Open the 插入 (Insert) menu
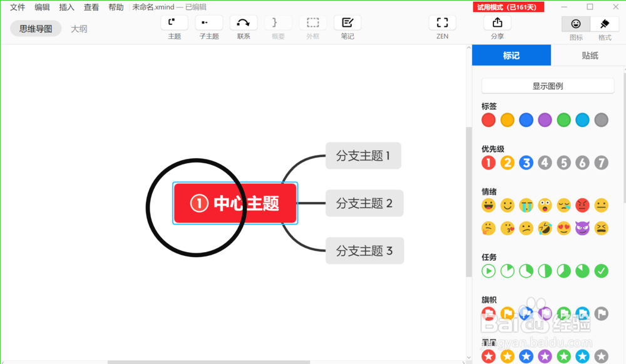The width and height of the screenshot is (626, 364). point(67,7)
